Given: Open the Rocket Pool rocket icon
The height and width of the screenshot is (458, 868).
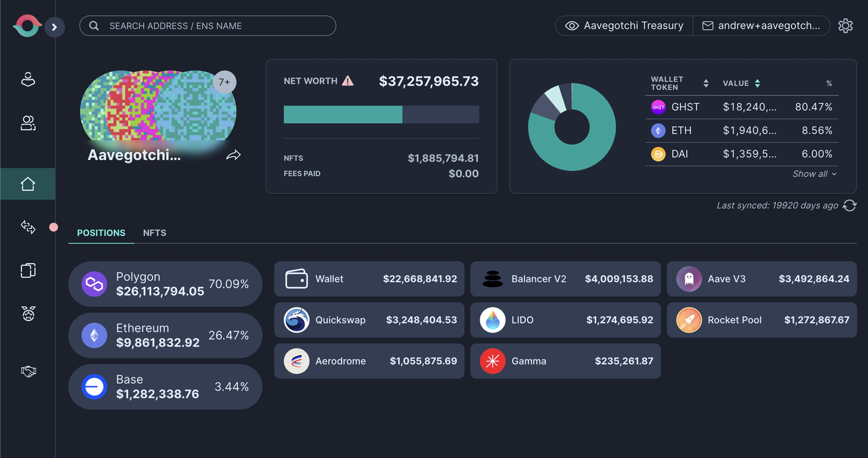Looking at the screenshot, I should tap(689, 320).
